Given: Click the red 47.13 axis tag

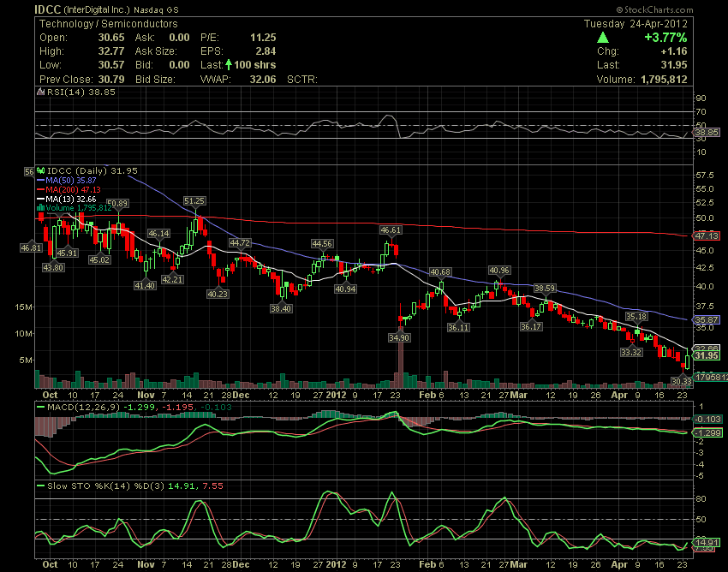Looking at the screenshot, I should [707, 235].
